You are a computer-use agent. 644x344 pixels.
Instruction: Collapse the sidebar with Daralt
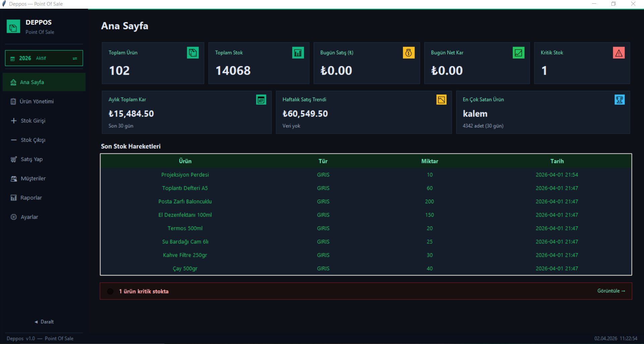[x=44, y=322]
